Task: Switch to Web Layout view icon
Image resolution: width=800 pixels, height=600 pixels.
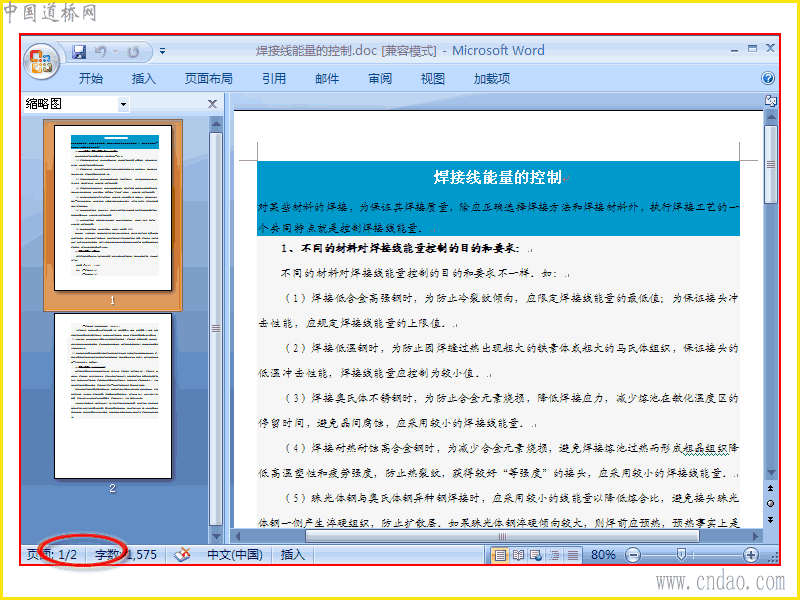Action: (x=536, y=555)
